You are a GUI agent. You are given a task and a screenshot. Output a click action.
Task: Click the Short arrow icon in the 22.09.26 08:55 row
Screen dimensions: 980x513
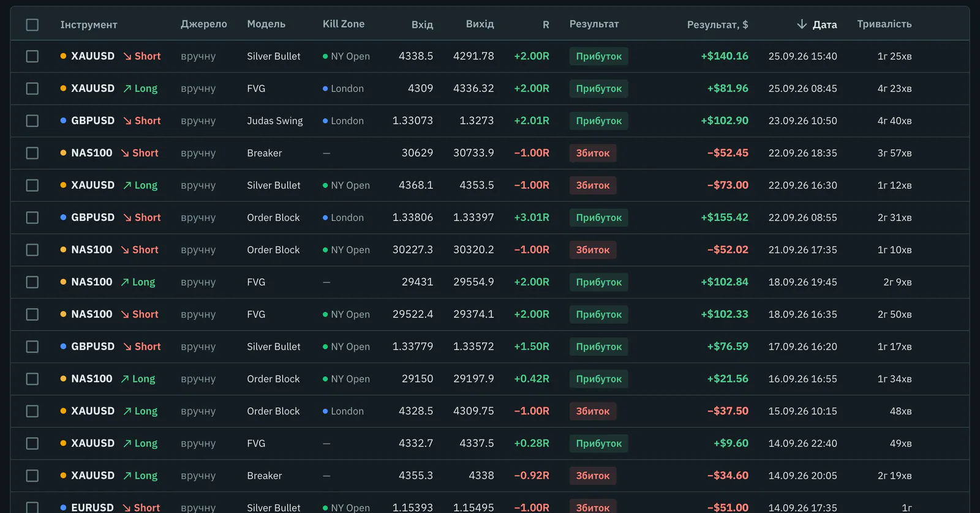pyautogui.click(x=127, y=217)
